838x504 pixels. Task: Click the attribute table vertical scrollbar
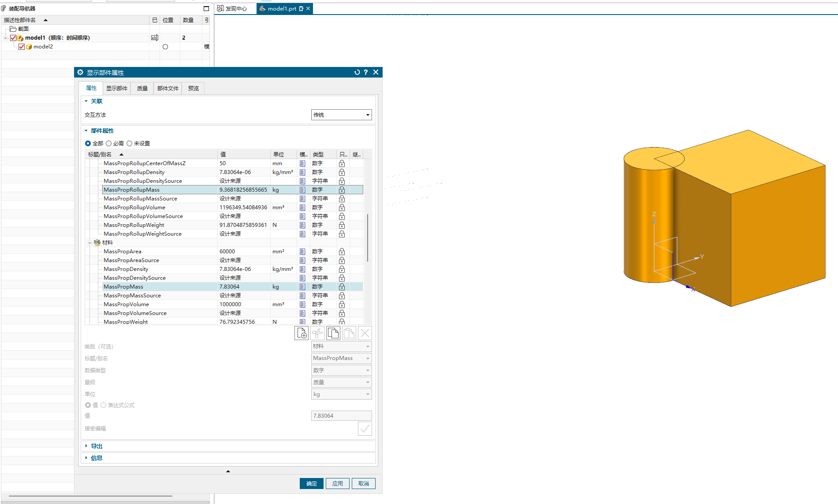point(368,238)
